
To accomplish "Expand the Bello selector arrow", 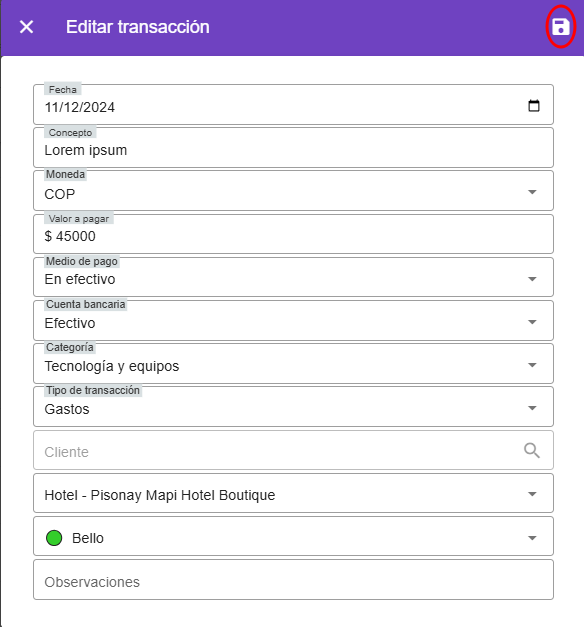I will 532,538.
